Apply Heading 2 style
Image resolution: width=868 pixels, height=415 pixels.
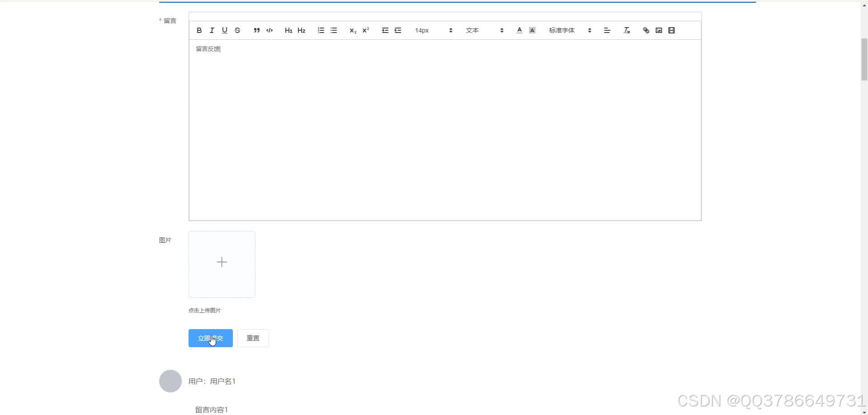click(x=301, y=30)
